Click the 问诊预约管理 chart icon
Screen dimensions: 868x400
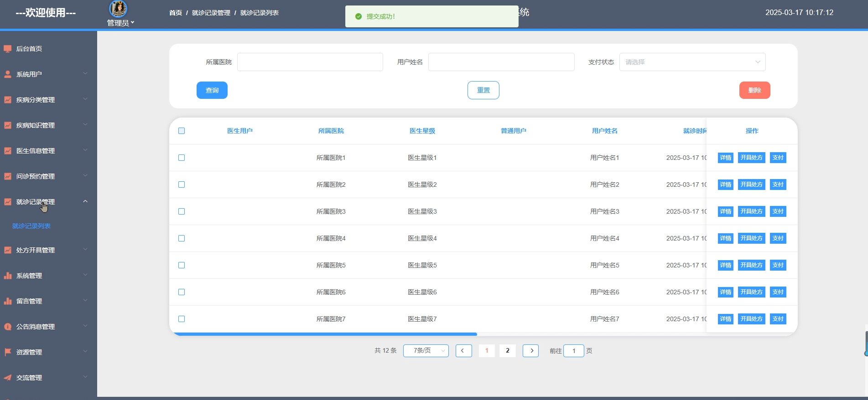(8, 176)
